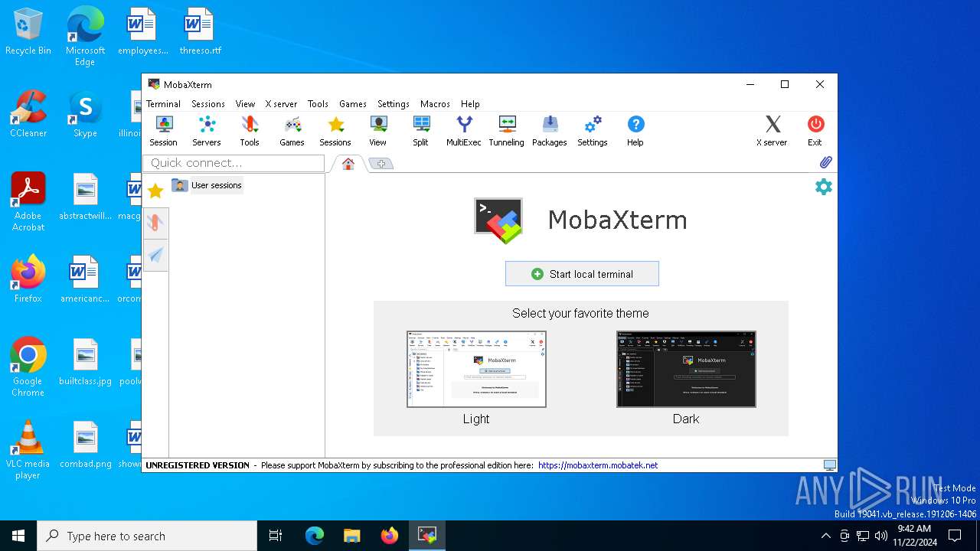
Task: Open a new tab with plus tab
Action: tap(381, 164)
